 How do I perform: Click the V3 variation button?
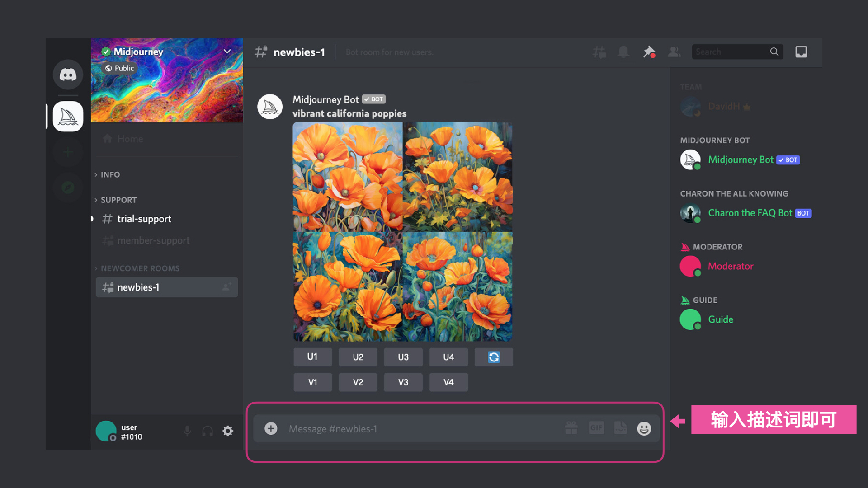403,382
